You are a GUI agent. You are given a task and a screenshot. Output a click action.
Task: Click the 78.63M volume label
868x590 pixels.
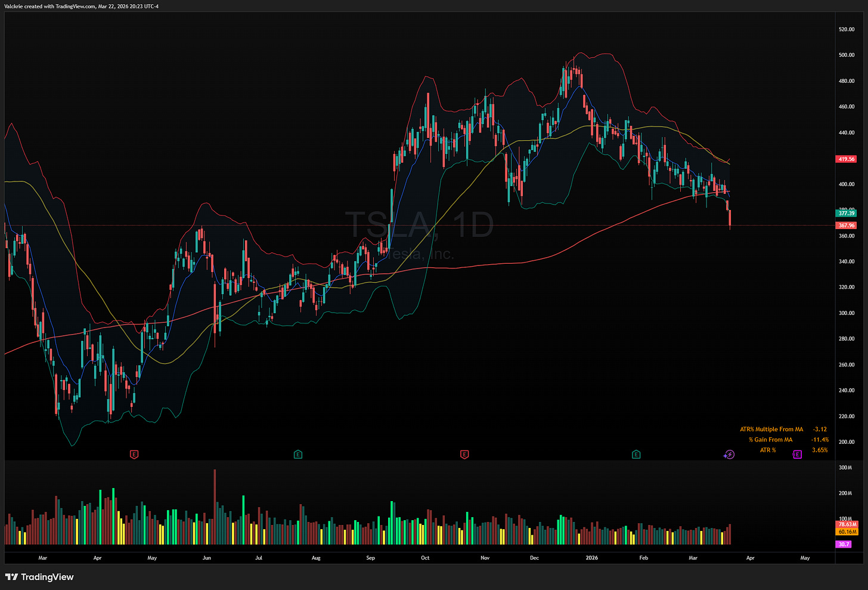(847, 524)
